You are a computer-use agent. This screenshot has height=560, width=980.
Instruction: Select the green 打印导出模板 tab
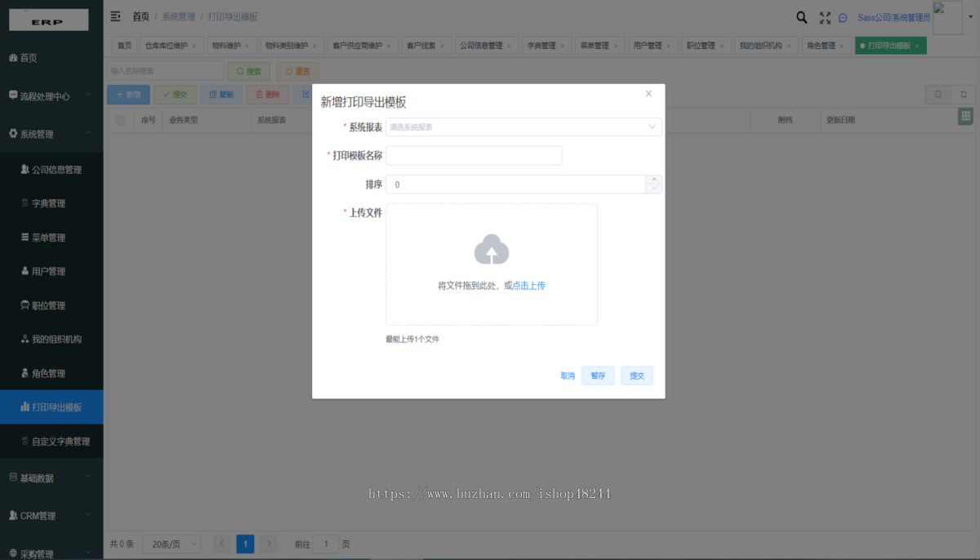890,46
